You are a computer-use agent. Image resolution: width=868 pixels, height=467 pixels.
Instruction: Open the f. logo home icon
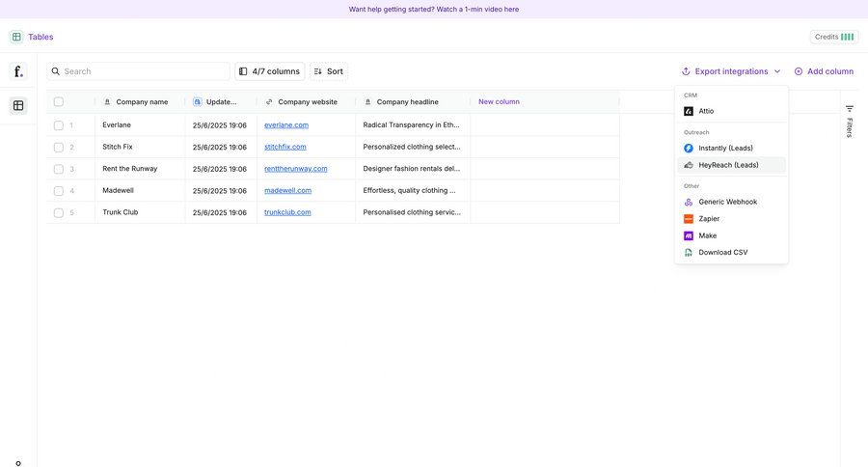pos(18,71)
